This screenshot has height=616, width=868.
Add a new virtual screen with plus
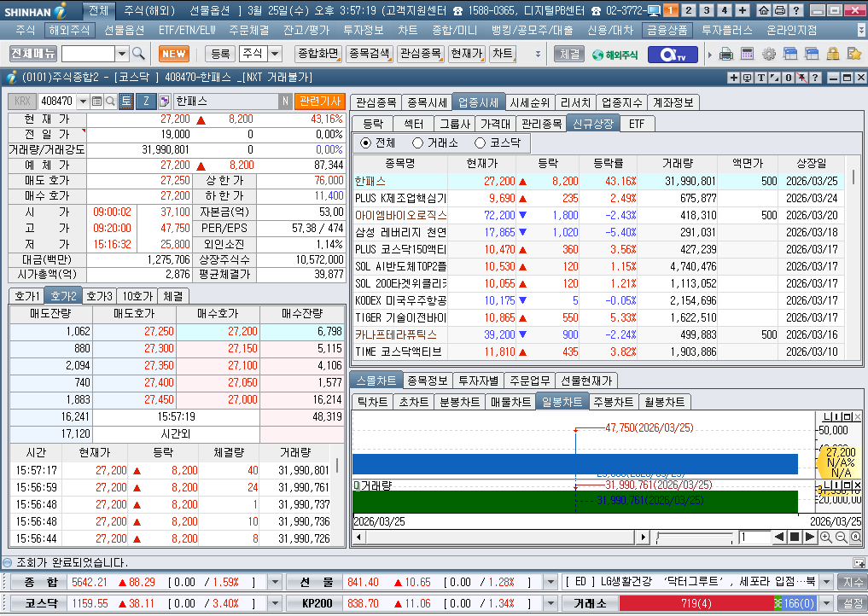(743, 10)
